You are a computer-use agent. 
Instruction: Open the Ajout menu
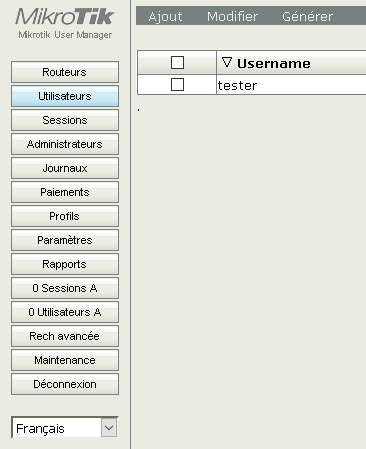click(x=165, y=16)
